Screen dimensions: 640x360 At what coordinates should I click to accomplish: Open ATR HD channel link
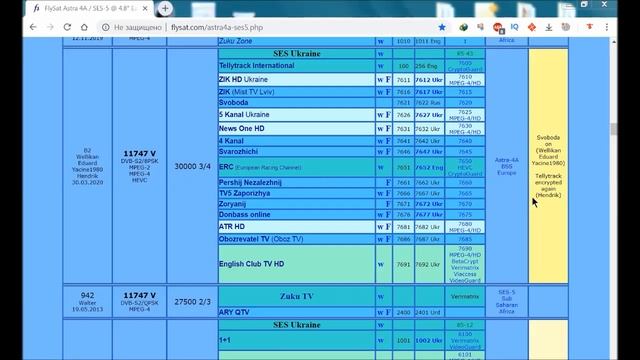(232, 227)
